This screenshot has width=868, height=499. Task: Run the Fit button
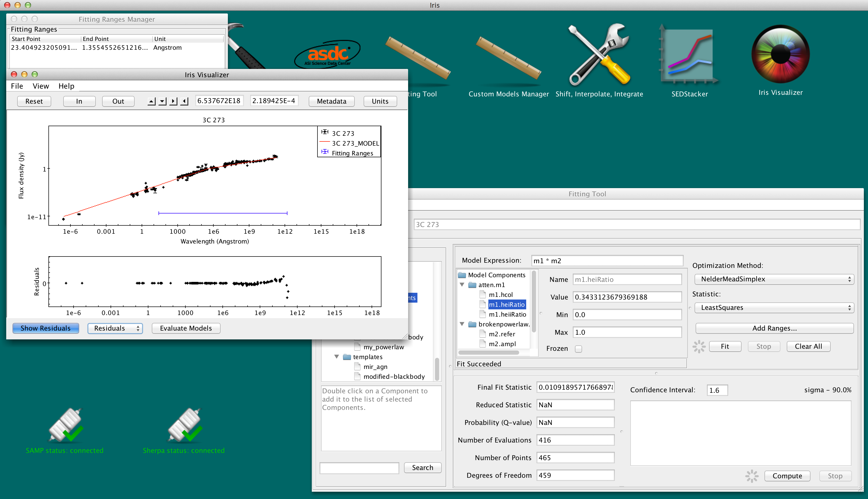(725, 346)
